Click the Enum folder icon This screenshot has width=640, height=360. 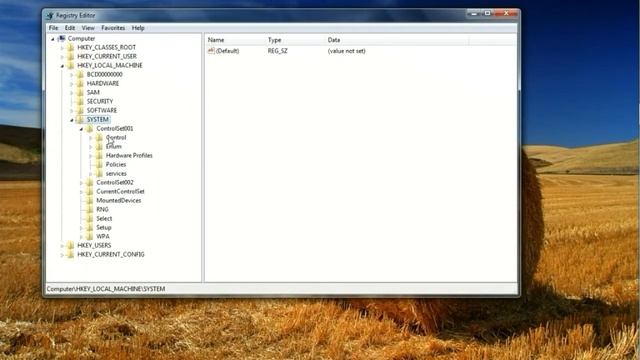(x=99, y=147)
